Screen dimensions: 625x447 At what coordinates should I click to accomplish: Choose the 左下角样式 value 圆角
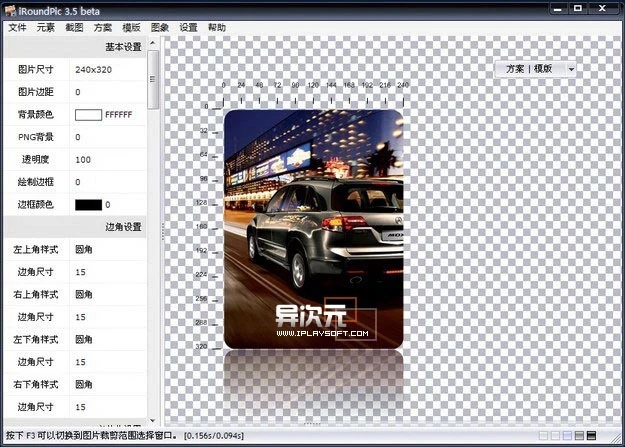coord(108,340)
